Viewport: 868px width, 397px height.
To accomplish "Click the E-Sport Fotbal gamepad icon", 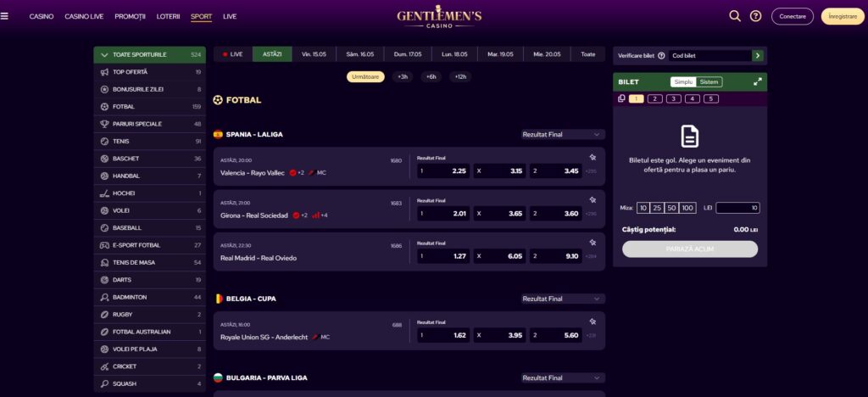I will [104, 245].
